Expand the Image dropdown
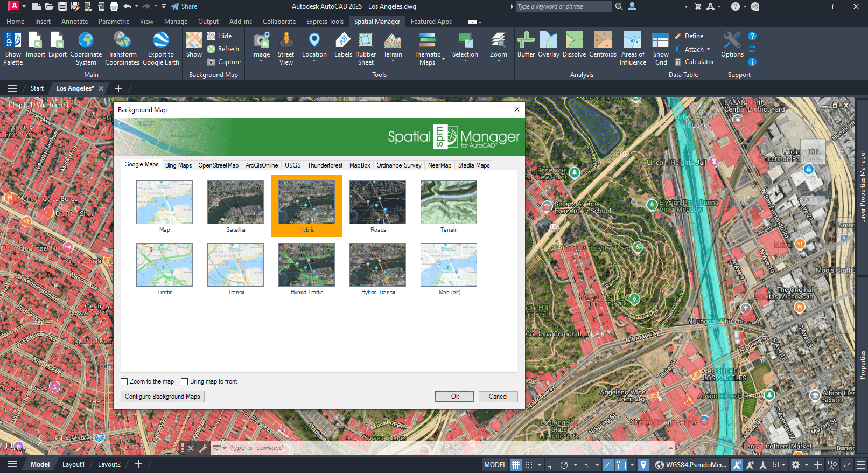Viewport: 868px width, 473px height. point(261,61)
